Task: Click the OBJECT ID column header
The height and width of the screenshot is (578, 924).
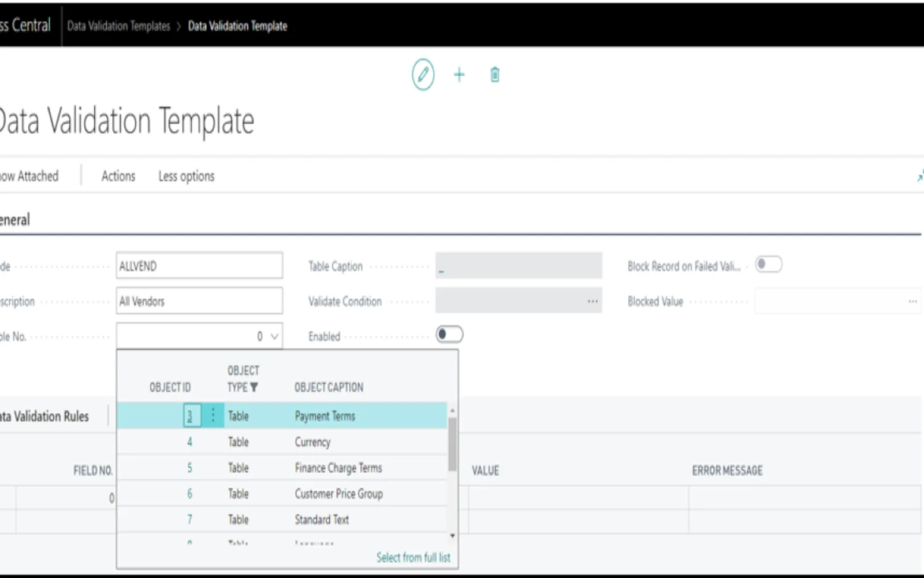Action: 170,387
